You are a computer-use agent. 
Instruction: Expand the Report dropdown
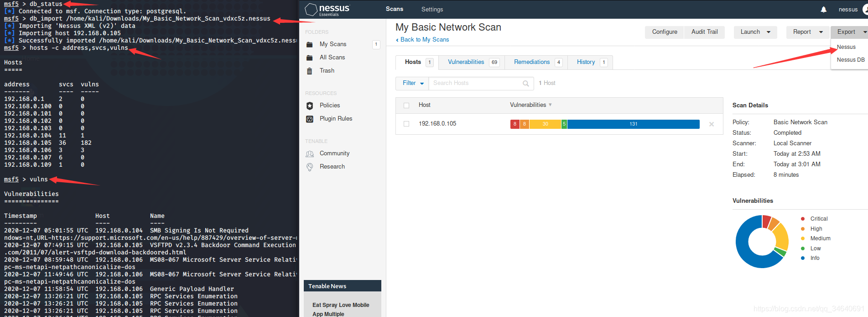(x=808, y=32)
